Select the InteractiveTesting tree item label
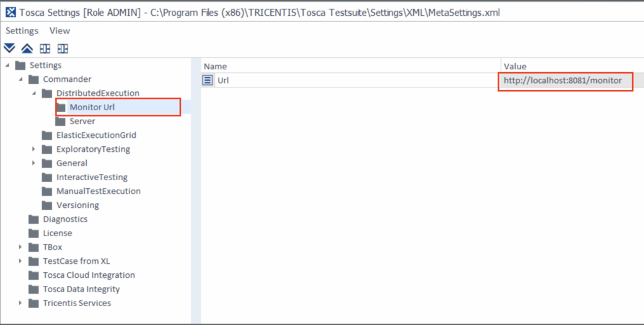Viewport: 644px width, 325px height. click(x=92, y=178)
